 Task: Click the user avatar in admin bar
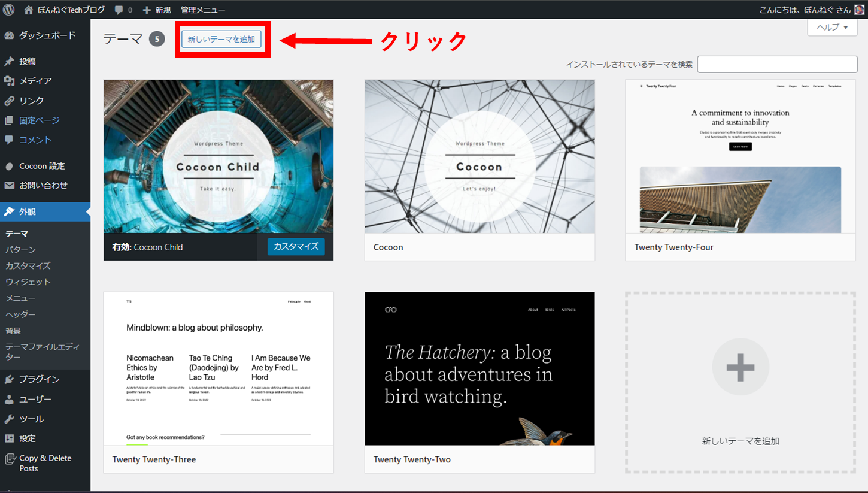point(860,10)
